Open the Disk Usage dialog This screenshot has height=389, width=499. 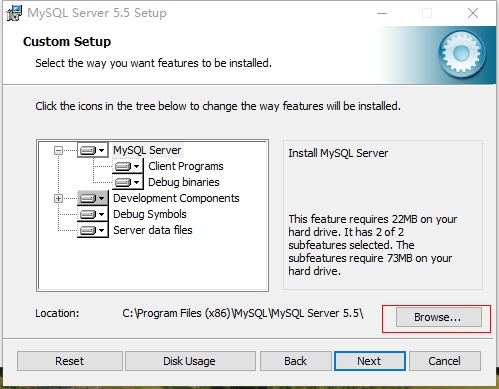coord(190,361)
